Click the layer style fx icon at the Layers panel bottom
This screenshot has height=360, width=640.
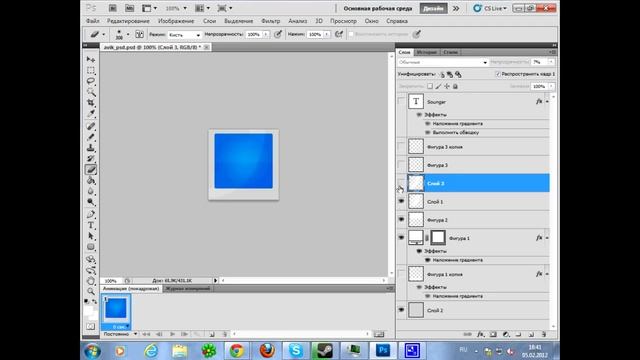click(480, 334)
